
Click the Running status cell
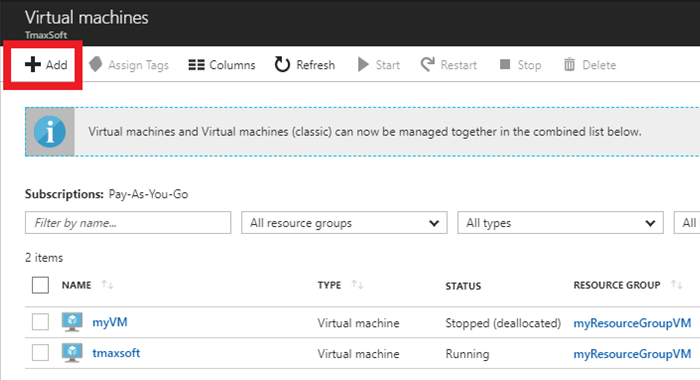point(467,354)
